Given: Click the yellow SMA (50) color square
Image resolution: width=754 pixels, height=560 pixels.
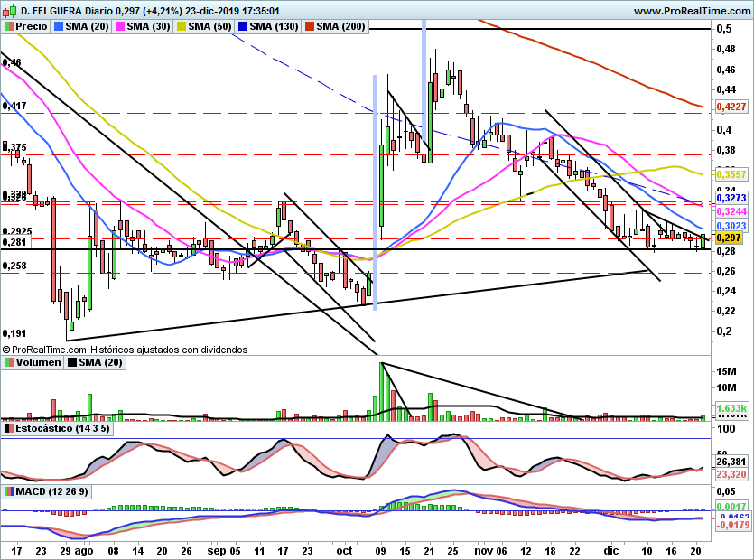Looking at the screenshot, I should [181, 27].
